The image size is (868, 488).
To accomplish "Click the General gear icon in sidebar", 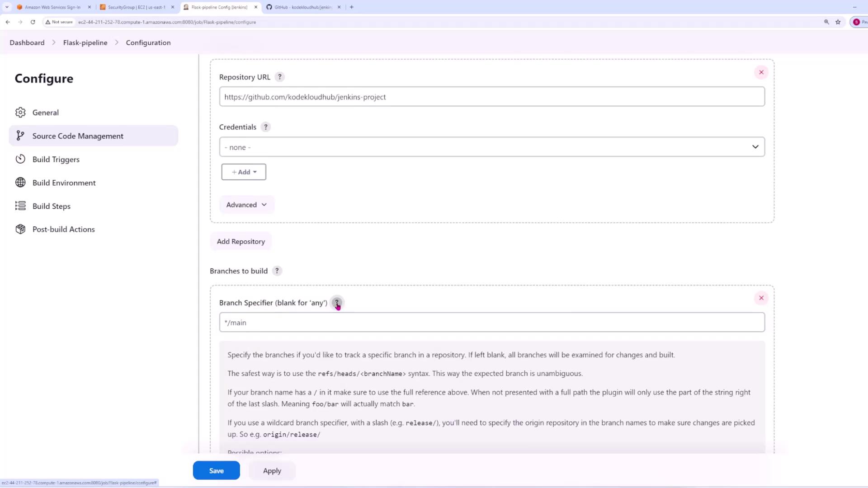I will coord(20,113).
